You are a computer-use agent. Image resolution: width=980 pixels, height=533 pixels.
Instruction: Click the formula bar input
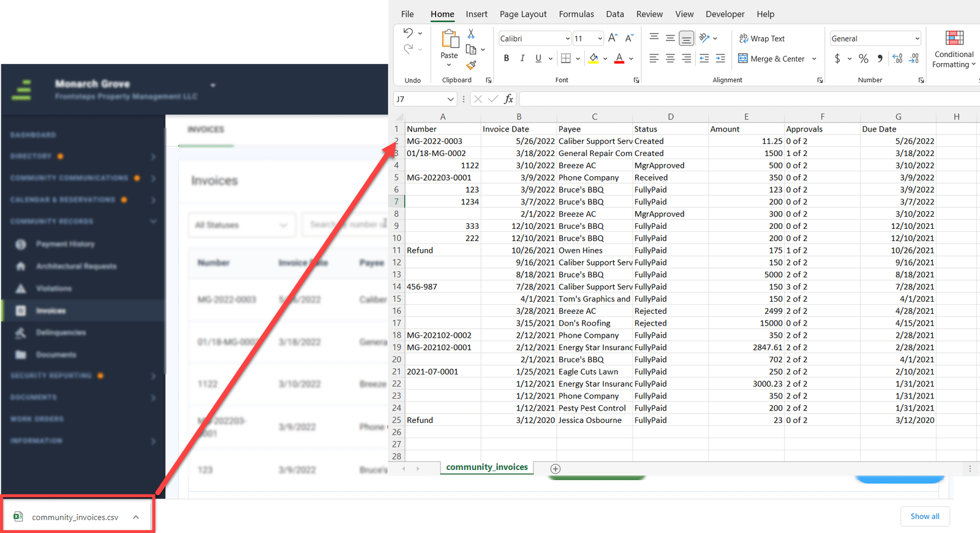pyautogui.click(x=750, y=99)
